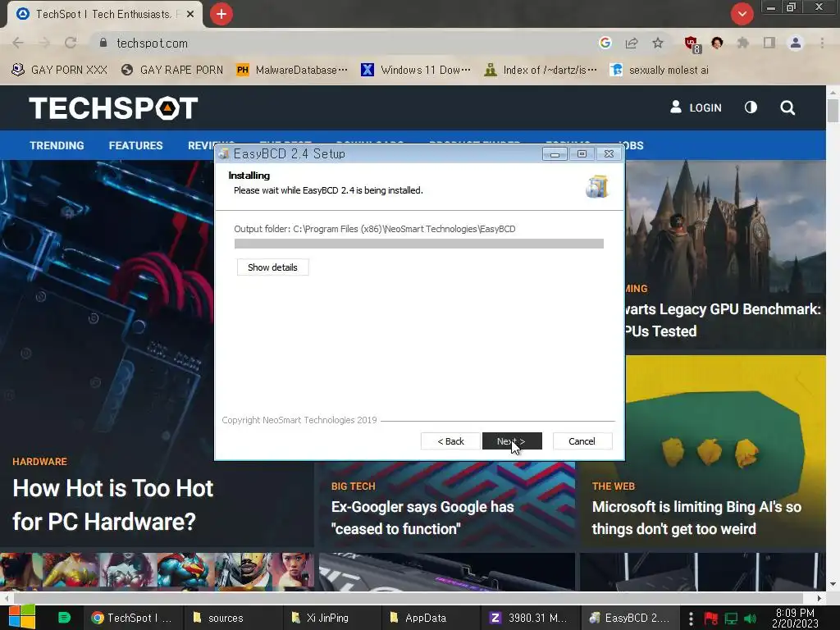The width and height of the screenshot is (840, 630).
Task: Open the Index of /~dartz bookmark
Action: point(540,71)
